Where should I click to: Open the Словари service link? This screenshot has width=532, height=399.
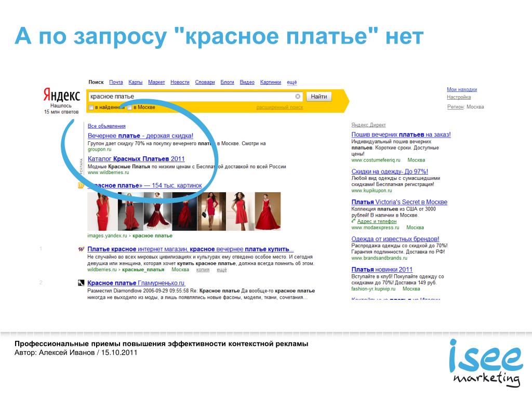[x=205, y=82]
